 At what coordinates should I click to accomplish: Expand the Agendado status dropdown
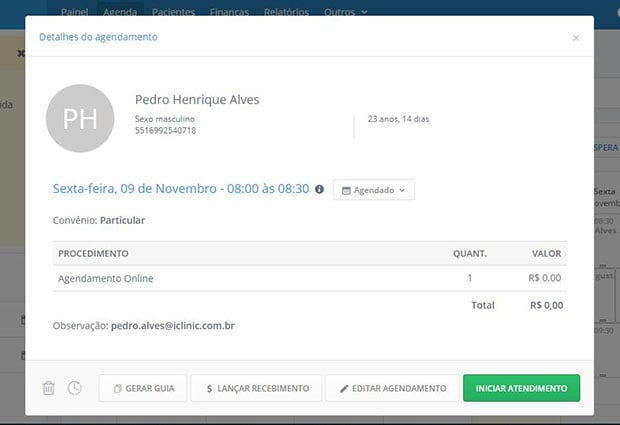(373, 189)
